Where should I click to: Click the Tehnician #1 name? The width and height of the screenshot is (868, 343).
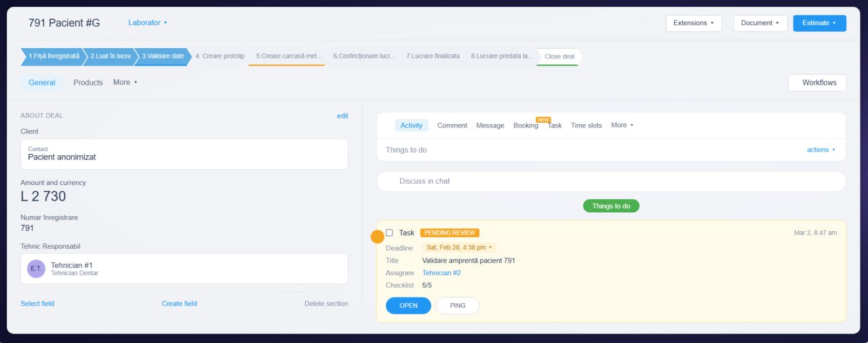(71, 265)
